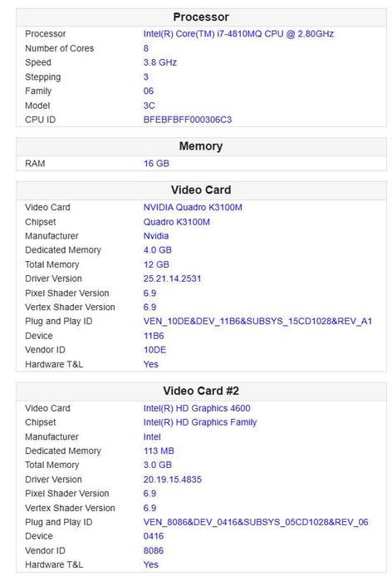Click the Intel(R) HD Graphics Family chipset
Screen dimensions: 392x581
click(x=200, y=422)
